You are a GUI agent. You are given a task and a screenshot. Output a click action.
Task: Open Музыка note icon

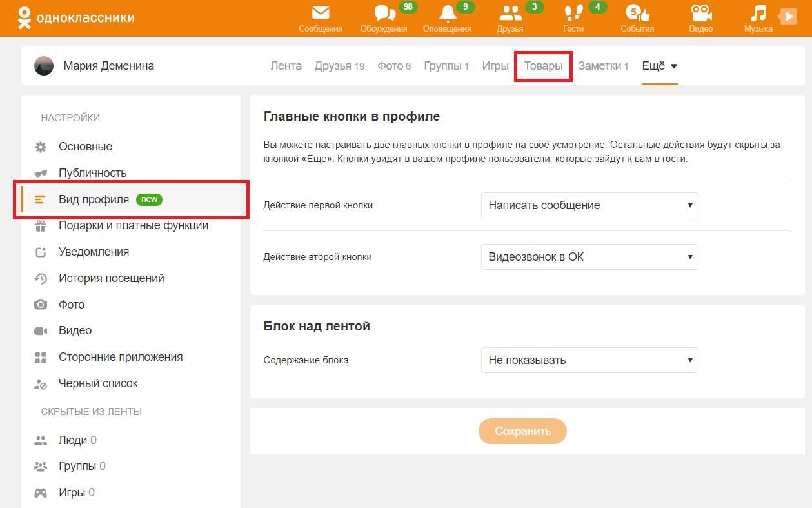[758, 13]
